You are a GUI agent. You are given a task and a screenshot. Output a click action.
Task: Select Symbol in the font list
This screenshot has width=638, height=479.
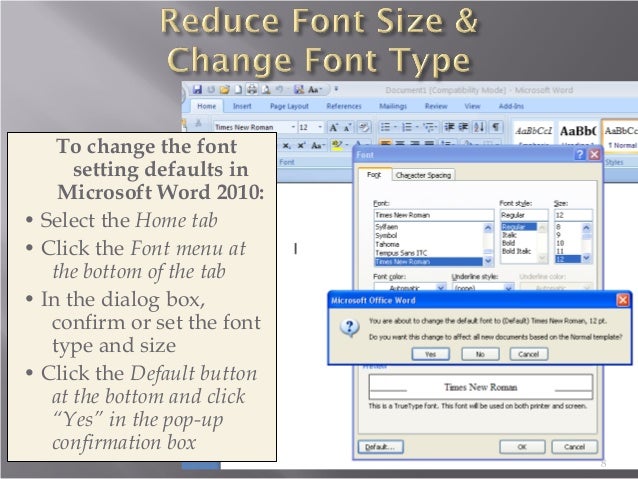pyautogui.click(x=386, y=235)
